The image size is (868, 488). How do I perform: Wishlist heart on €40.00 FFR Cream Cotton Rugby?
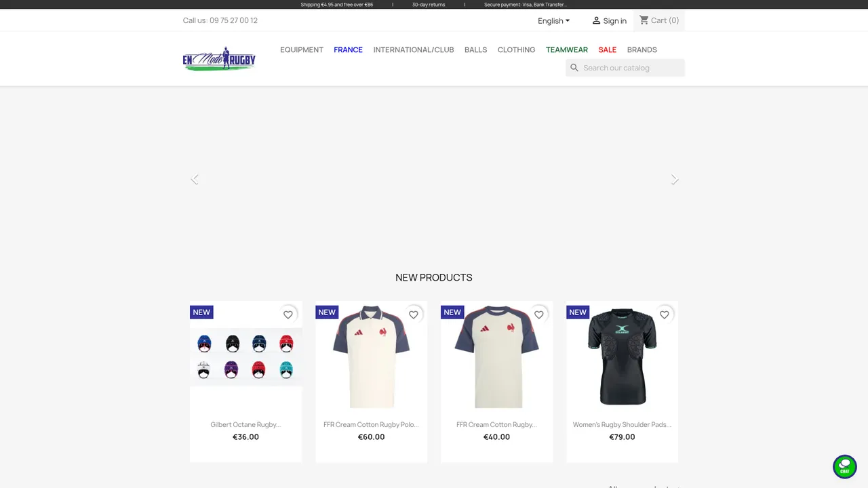(x=539, y=314)
